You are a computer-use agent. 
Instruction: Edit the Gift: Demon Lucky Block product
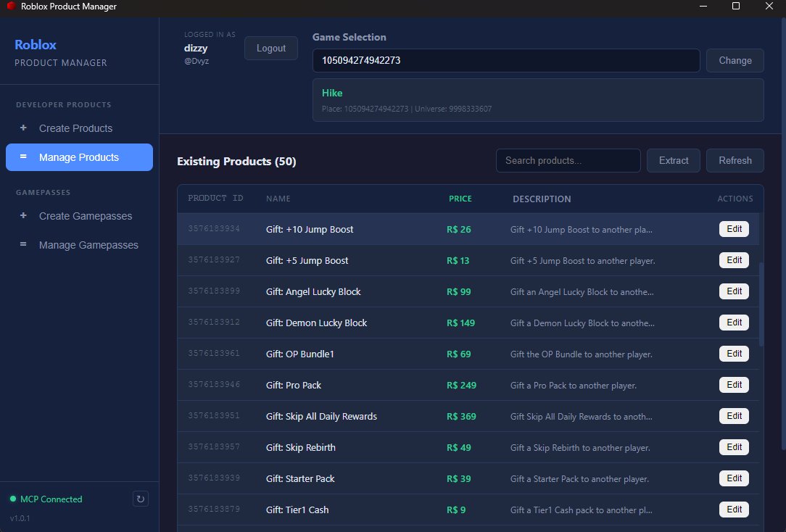click(734, 322)
